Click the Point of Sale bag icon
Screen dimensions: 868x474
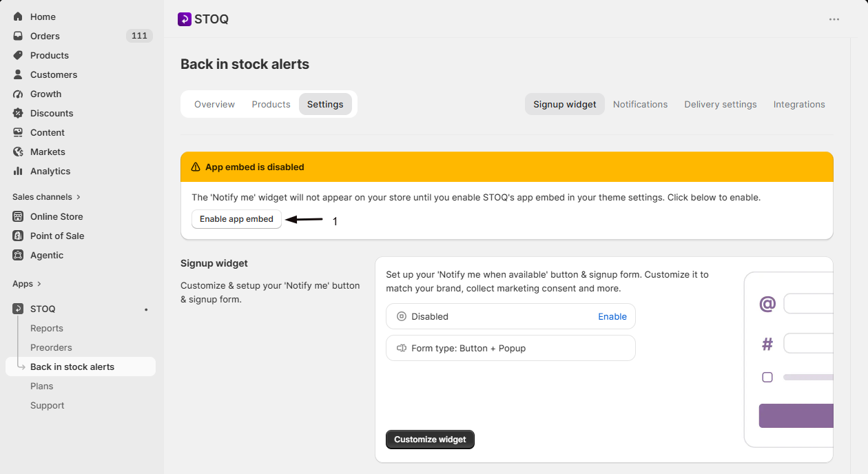18,236
